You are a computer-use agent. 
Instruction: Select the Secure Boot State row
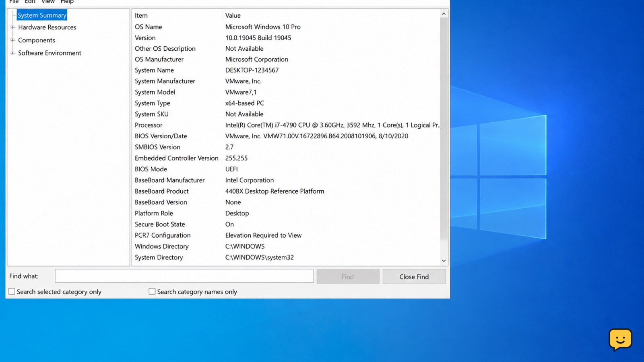click(286, 224)
